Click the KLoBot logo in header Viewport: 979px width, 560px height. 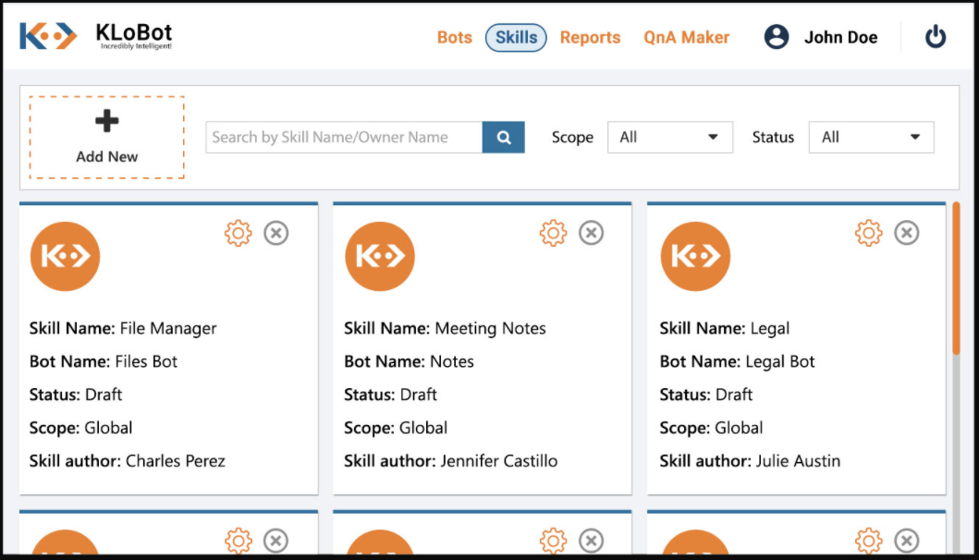pos(95,36)
